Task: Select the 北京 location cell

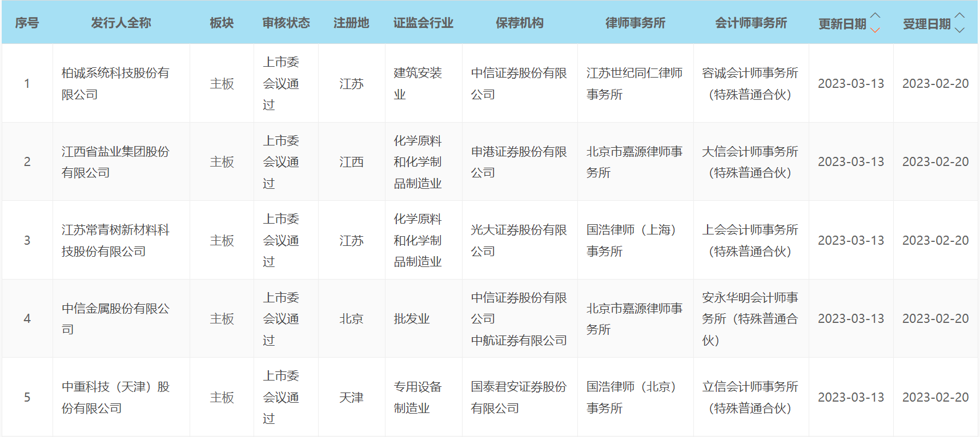Action: [x=351, y=319]
